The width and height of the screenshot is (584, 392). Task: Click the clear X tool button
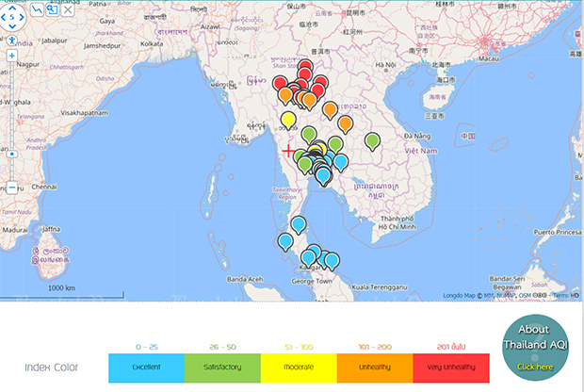pyautogui.click(x=68, y=8)
